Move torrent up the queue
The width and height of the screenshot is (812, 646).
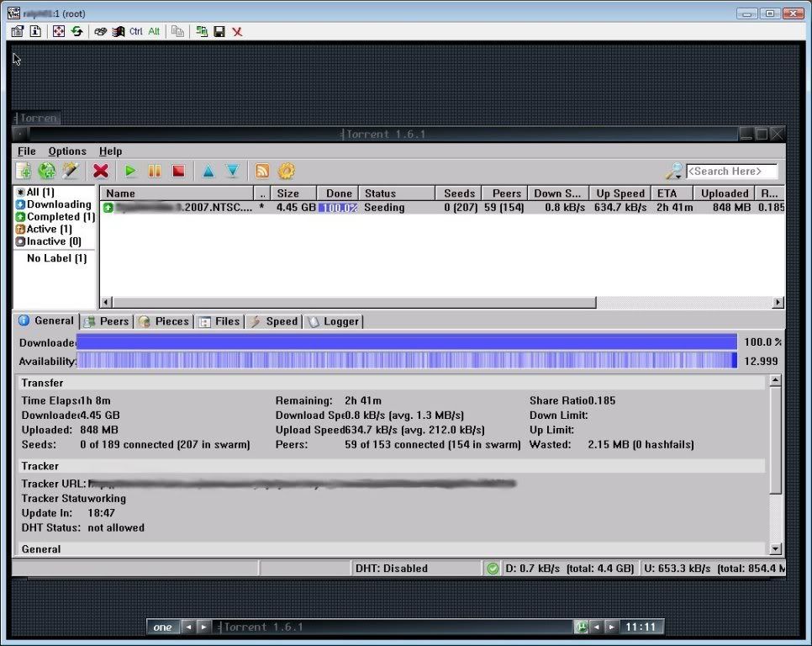(208, 171)
